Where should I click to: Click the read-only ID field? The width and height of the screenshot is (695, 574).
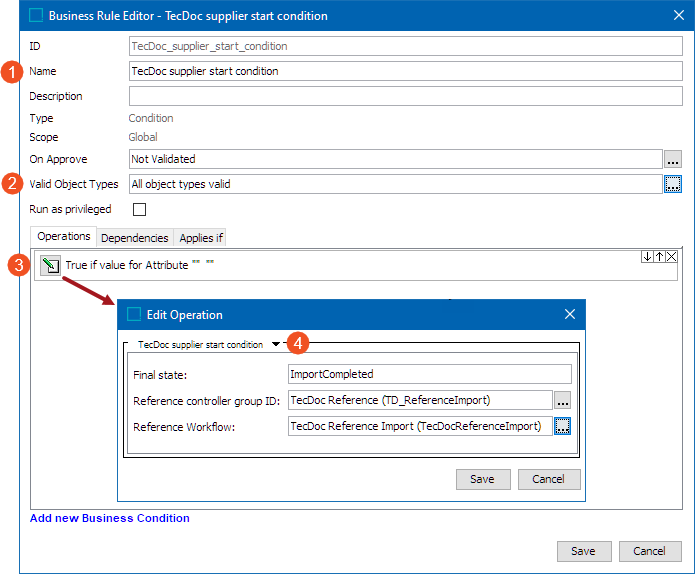(x=406, y=46)
